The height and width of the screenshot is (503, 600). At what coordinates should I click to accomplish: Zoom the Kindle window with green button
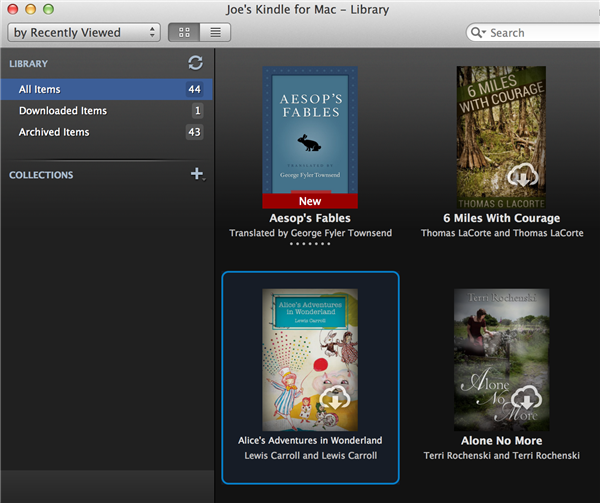[48, 9]
